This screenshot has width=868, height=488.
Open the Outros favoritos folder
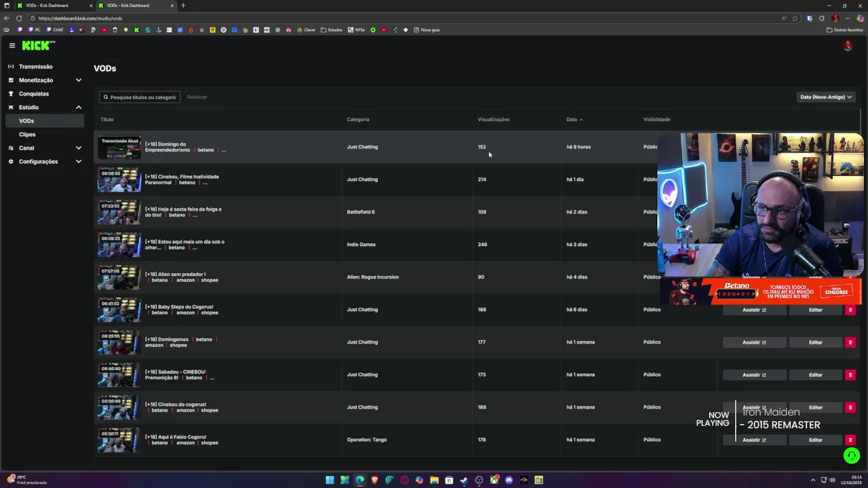click(846, 30)
